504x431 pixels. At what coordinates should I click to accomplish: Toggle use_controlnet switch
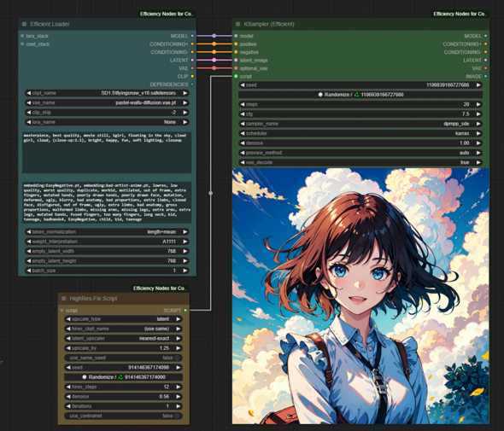[x=123, y=416]
